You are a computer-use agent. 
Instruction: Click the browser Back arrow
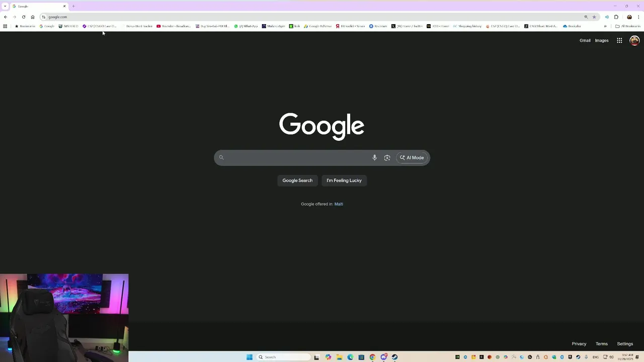pos(6,17)
